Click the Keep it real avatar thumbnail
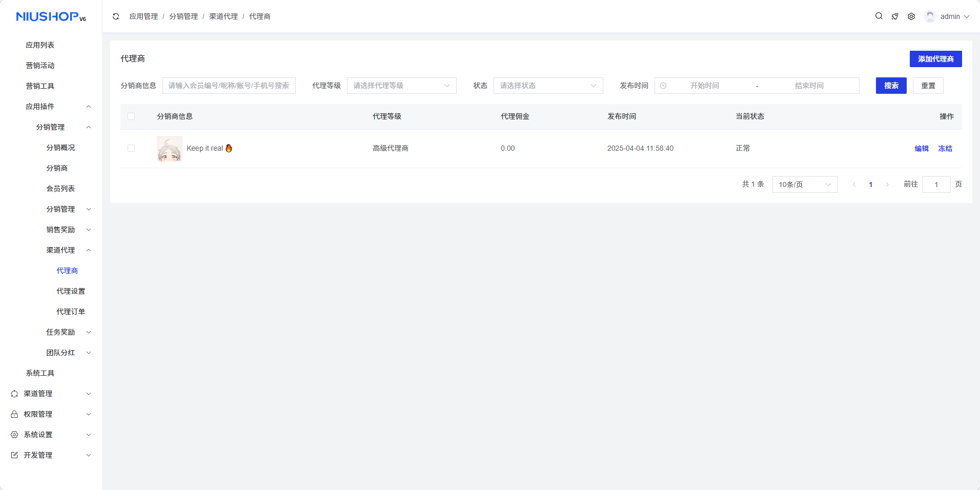980x490 pixels. 170,149
